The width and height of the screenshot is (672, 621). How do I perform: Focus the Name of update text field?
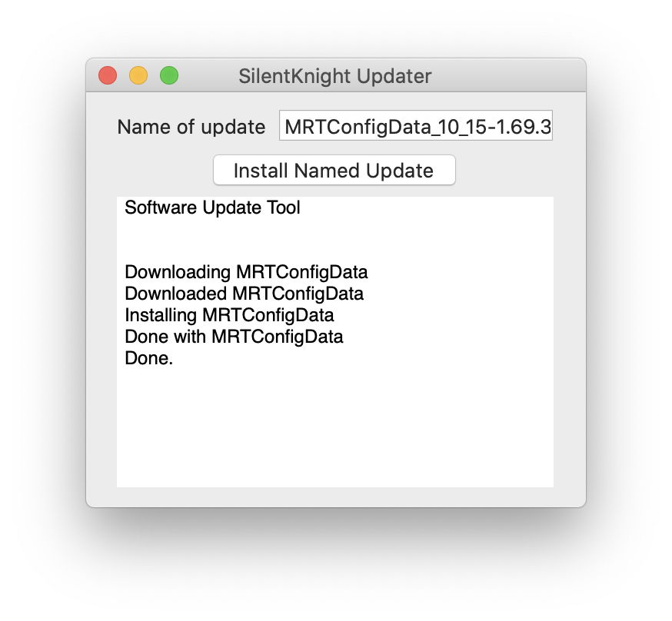click(415, 128)
